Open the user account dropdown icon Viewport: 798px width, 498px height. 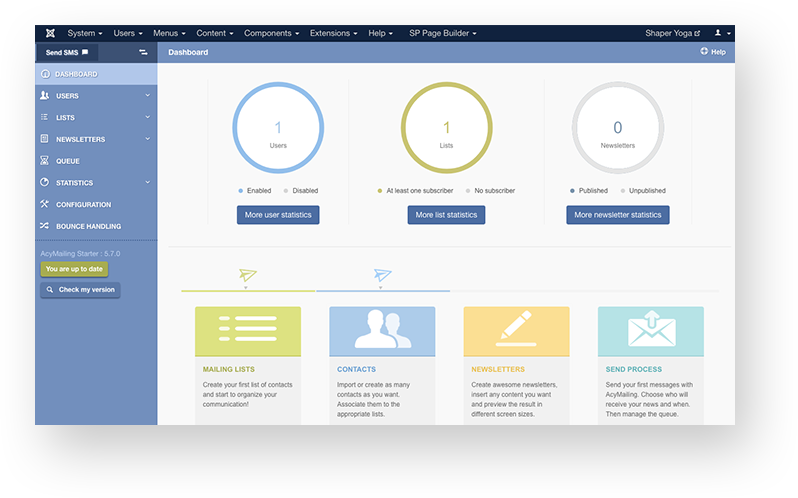[722, 33]
